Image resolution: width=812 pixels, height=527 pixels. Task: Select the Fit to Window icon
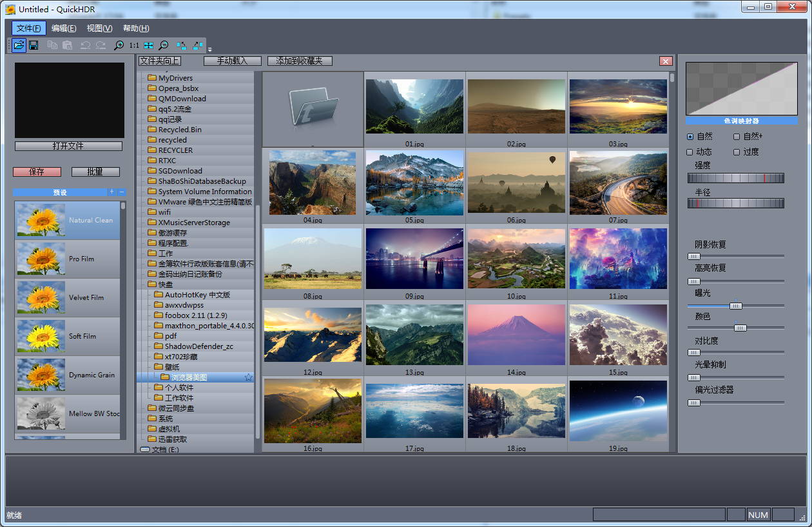pyautogui.click(x=148, y=45)
